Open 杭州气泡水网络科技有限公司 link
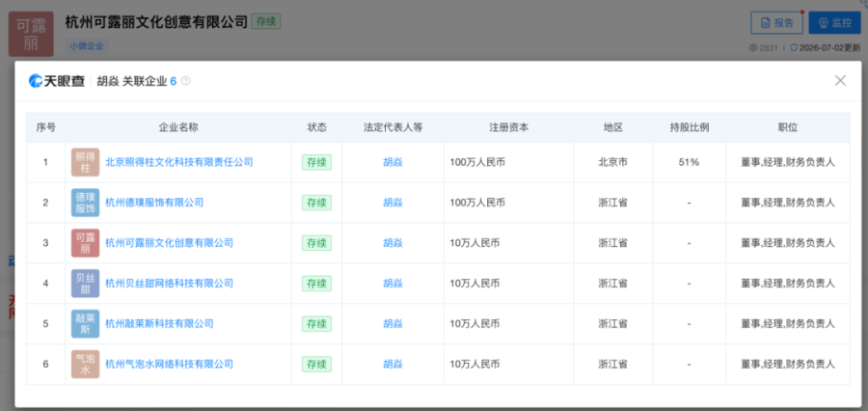The height and width of the screenshot is (411, 868). click(x=170, y=365)
